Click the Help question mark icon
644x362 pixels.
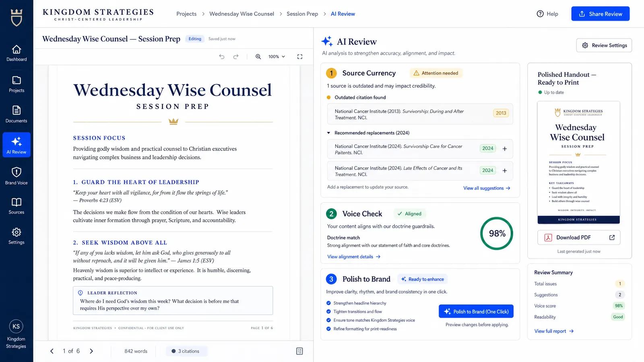pyautogui.click(x=540, y=14)
